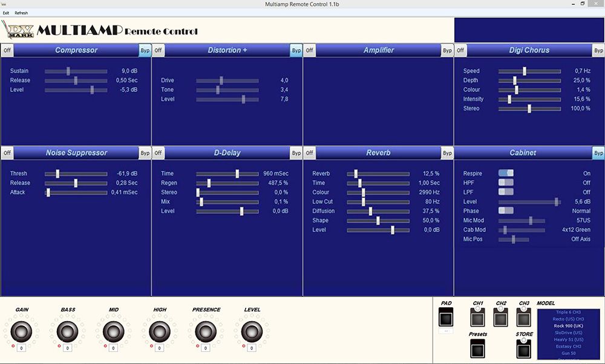605x364 pixels.
Task: Click the Digi Chorus module title
Action: [529, 50]
